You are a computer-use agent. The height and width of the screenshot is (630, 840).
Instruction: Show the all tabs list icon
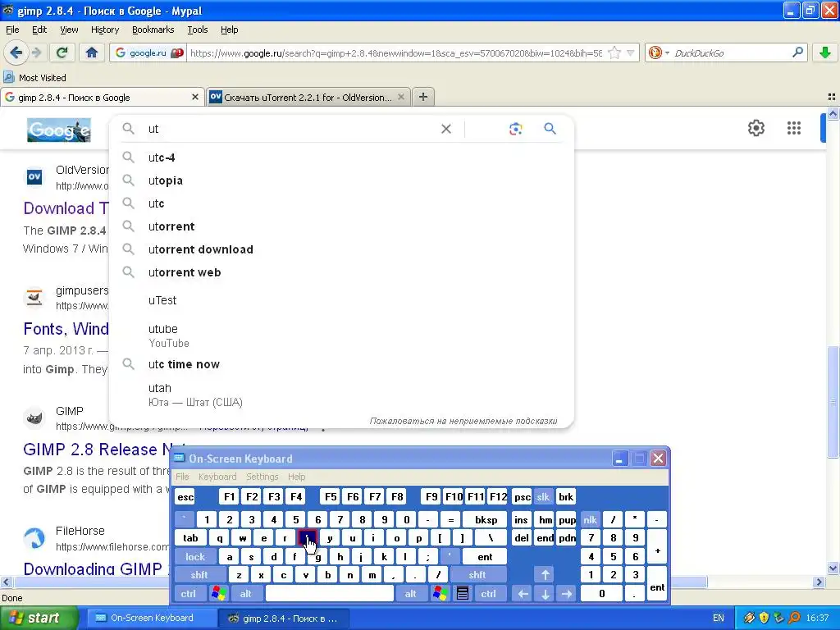click(832, 97)
